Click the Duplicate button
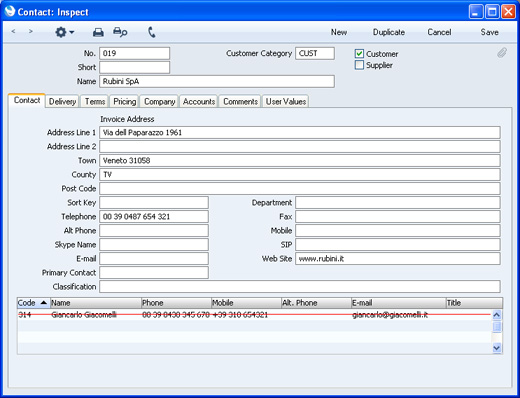This screenshot has height=398, width=520. (389, 32)
